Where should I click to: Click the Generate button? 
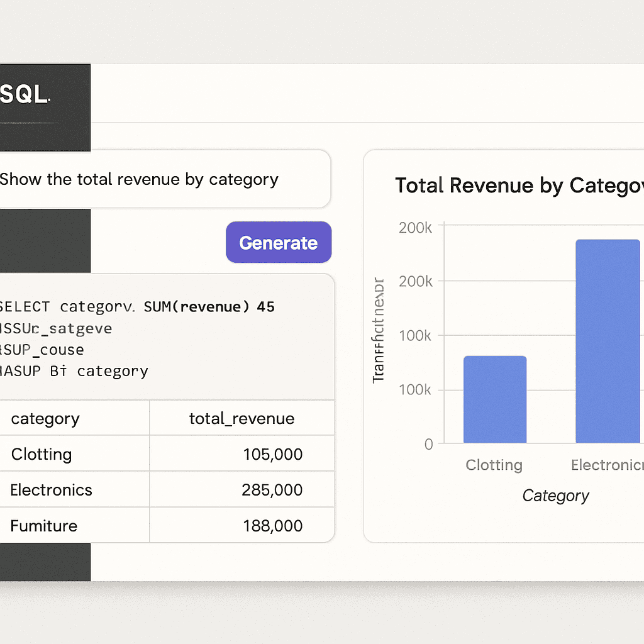pyautogui.click(x=278, y=242)
